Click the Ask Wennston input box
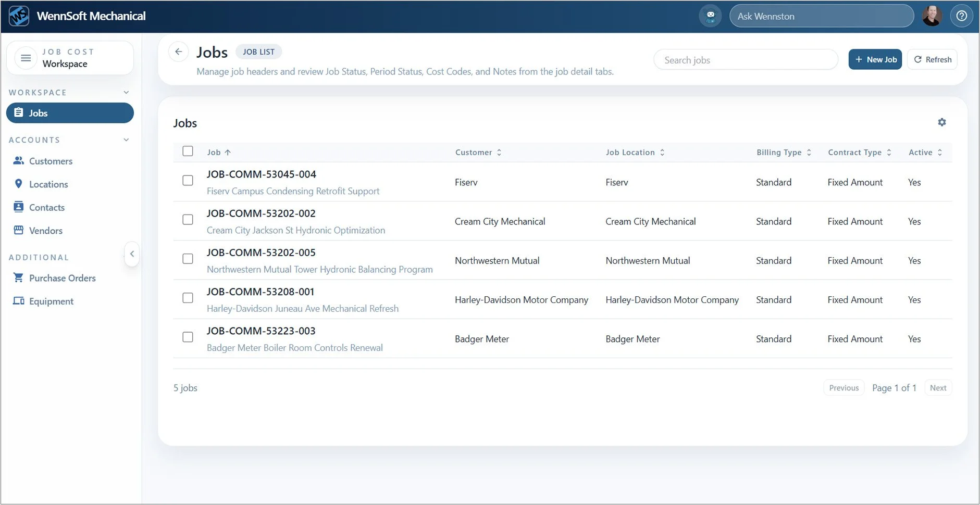This screenshot has height=505, width=980. pyautogui.click(x=822, y=16)
